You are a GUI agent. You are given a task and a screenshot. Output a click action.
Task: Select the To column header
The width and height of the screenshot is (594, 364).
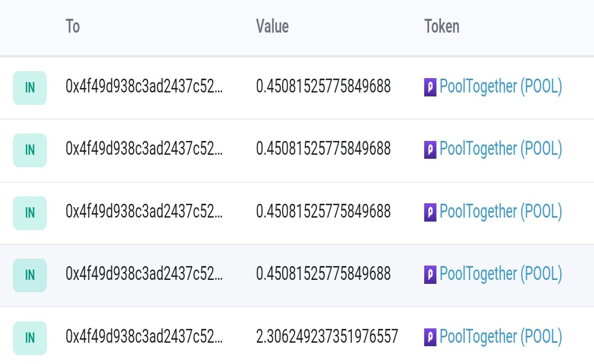click(73, 26)
